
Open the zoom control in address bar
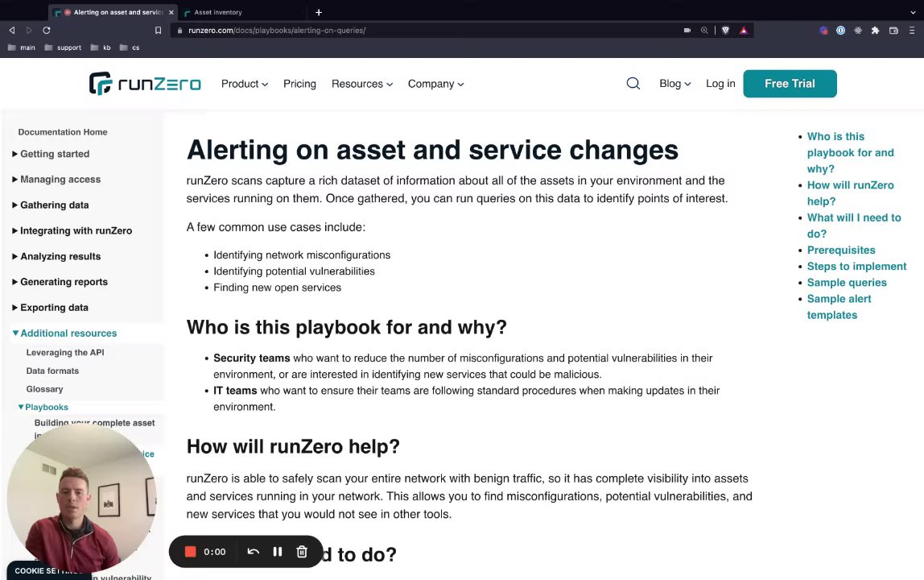[704, 30]
